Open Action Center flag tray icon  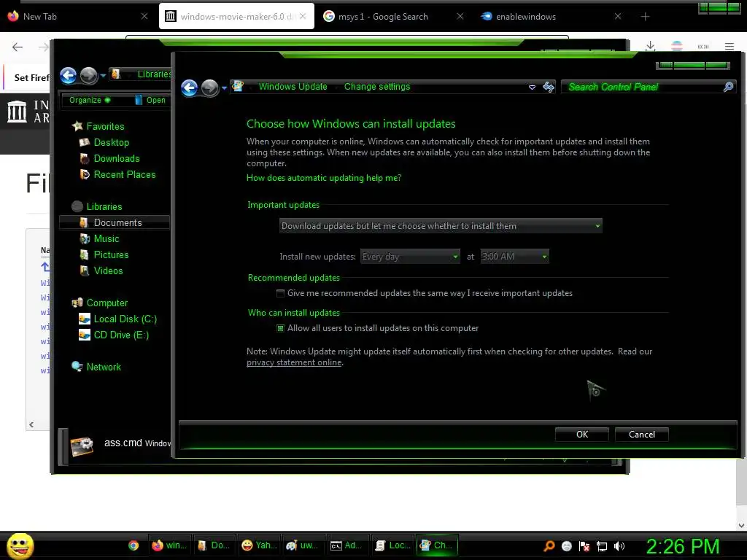584,546
